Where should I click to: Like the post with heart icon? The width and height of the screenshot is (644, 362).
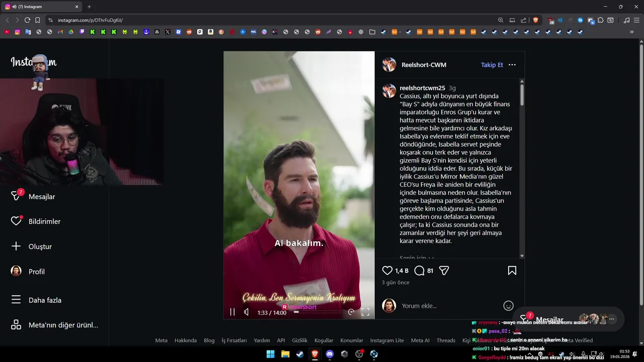click(x=387, y=270)
